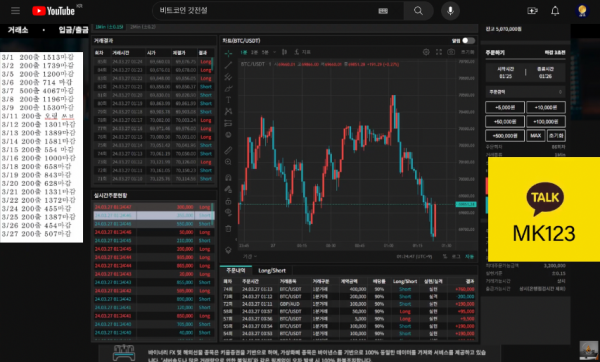Open the 거래소 menu item

(18, 30)
